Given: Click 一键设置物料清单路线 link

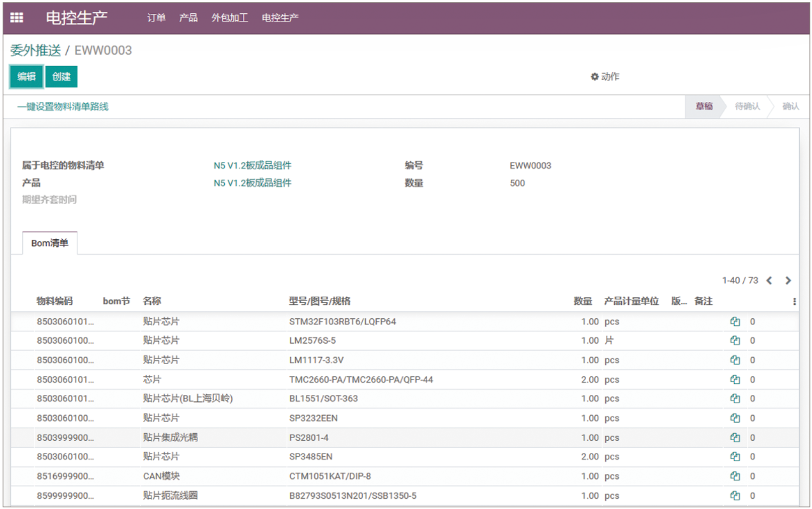Looking at the screenshot, I should click(x=63, y=107).
